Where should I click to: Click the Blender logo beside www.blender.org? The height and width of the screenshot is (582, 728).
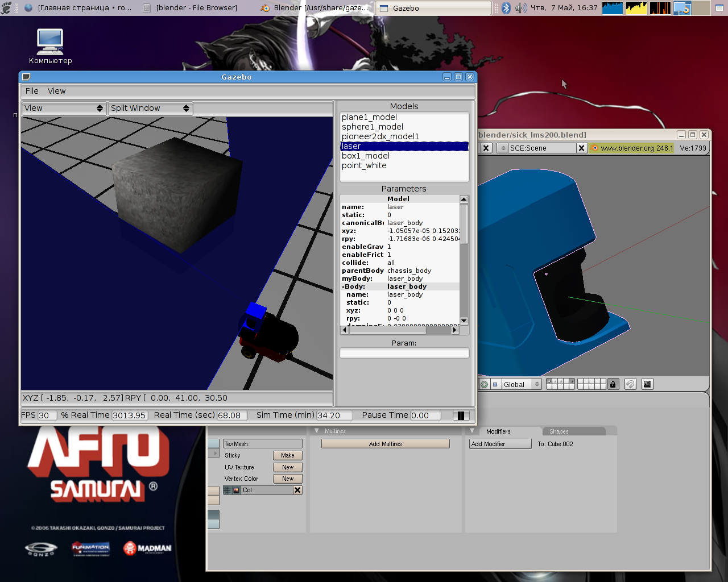point(594,148)
